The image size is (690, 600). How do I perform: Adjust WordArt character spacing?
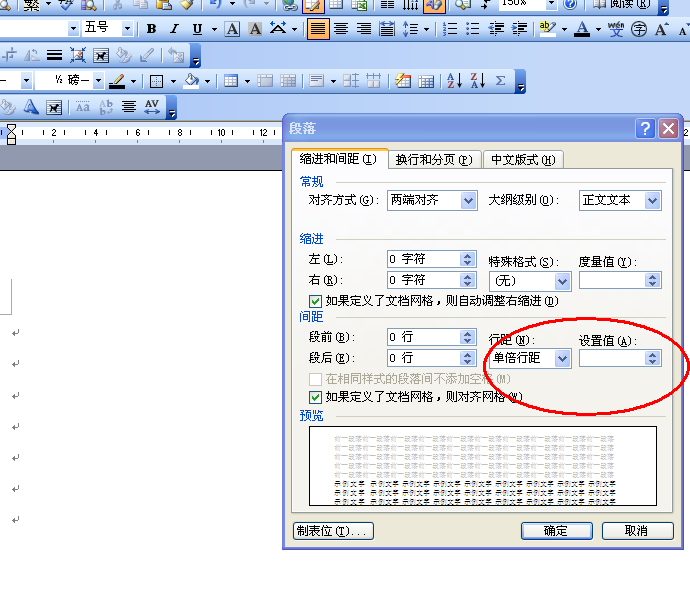(152, 107)
